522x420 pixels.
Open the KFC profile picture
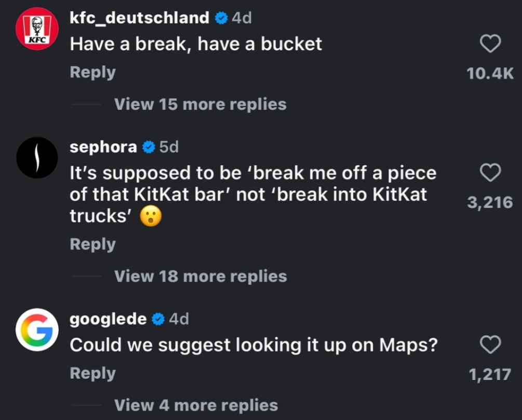coord(37,29)
